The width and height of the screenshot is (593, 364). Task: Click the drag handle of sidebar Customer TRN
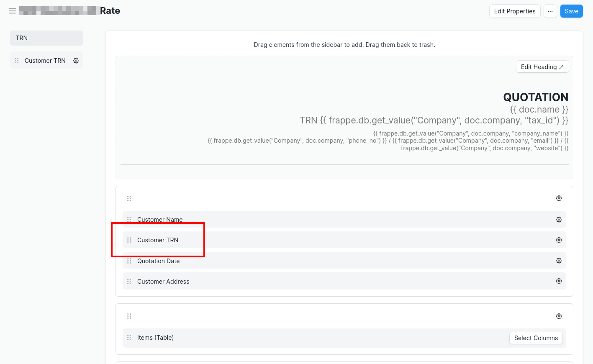[x=17, y=60]
